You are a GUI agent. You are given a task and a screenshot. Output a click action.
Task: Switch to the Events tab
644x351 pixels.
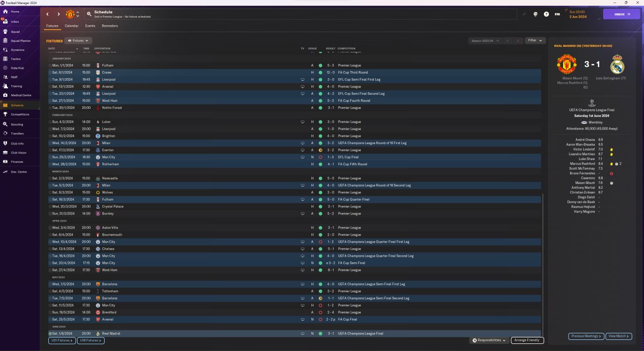90,26
